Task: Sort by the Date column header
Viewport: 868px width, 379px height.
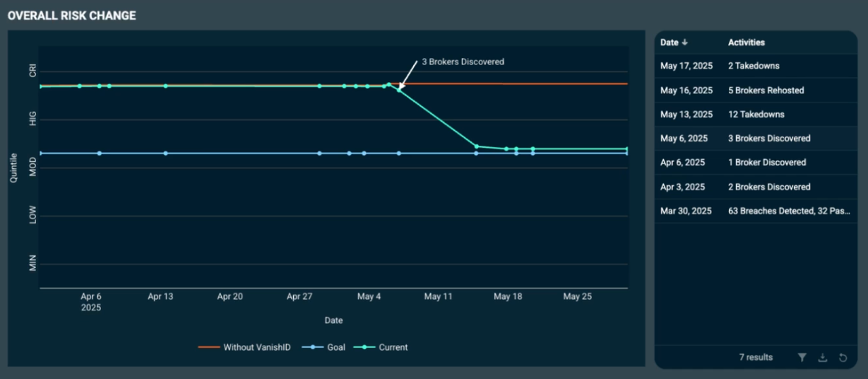Action: tap(674, 42)
